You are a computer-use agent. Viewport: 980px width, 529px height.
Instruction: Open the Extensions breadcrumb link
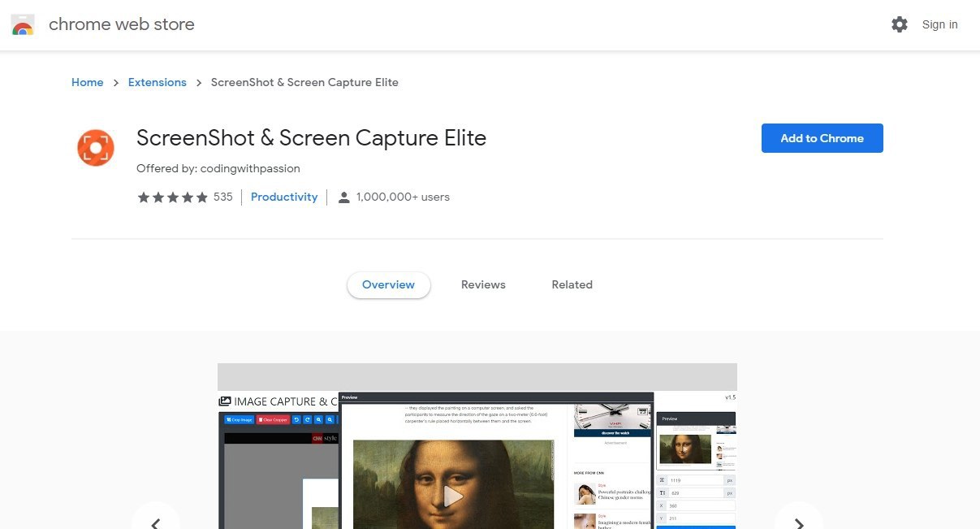click(158, 82)
